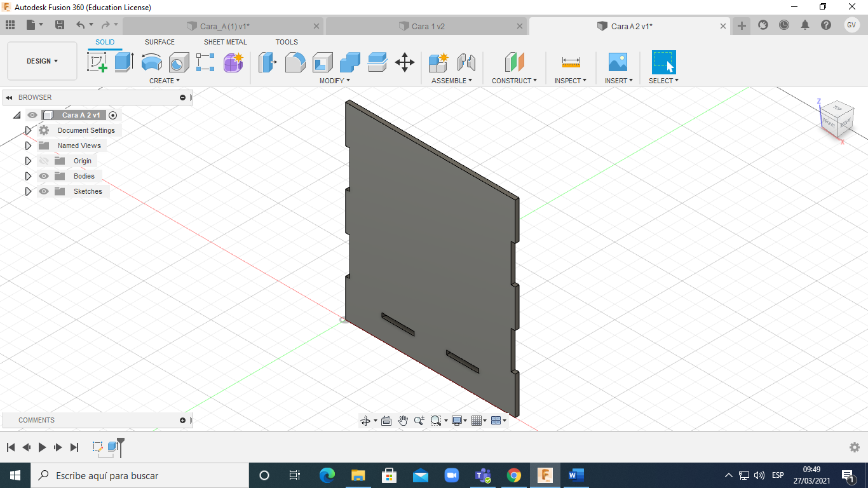Viewport: 868px width, 488px height.
Task: Expand the Document Settings tree node
Action: [x=28, y=130]
